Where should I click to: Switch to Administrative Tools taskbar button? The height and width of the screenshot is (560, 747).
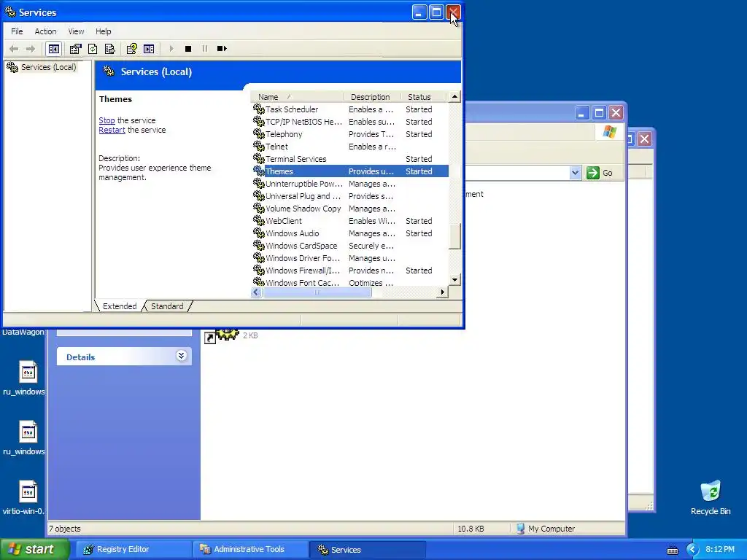[249, 550]
